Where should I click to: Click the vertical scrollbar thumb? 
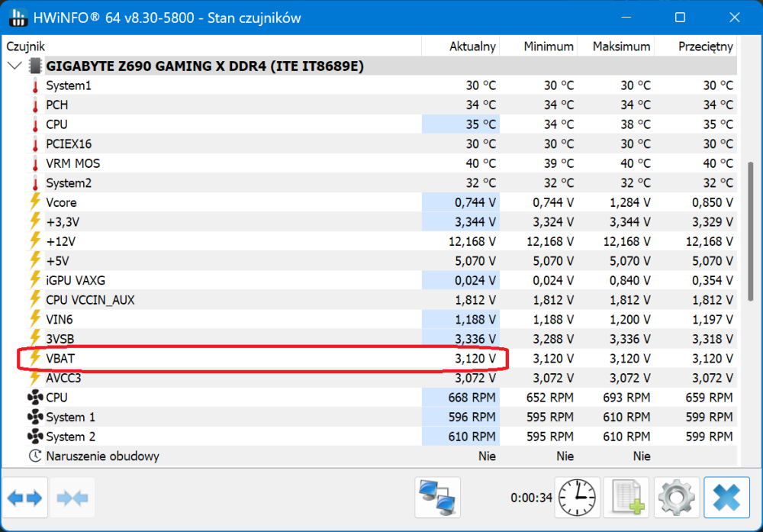[x=751, y=232]
